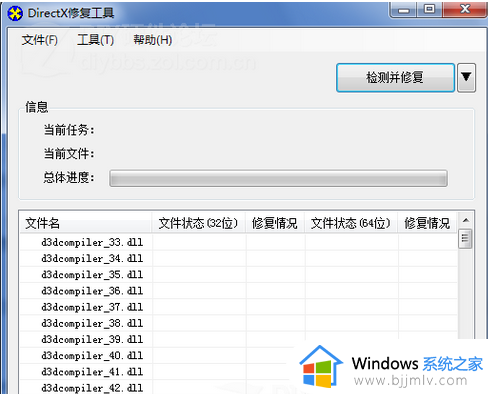Click the file list scroll up arrow

tap(466, 220)
